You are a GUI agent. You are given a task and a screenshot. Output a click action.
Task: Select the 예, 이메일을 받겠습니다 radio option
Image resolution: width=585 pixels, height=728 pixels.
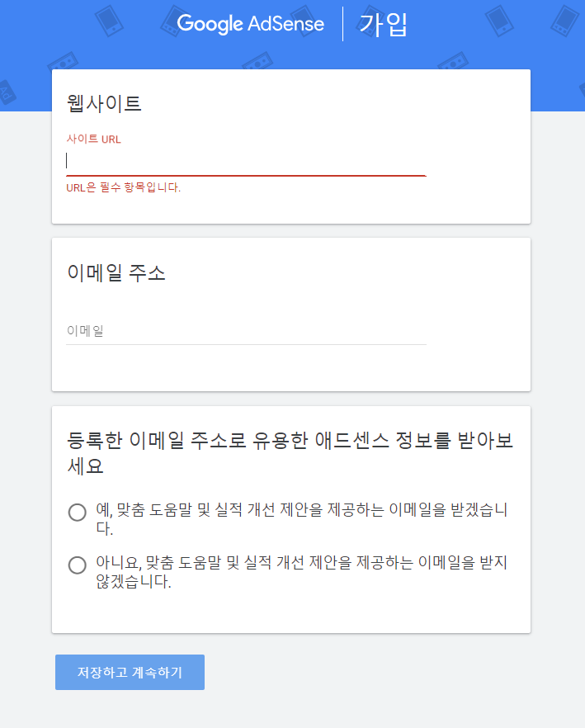tap(77, 513)
